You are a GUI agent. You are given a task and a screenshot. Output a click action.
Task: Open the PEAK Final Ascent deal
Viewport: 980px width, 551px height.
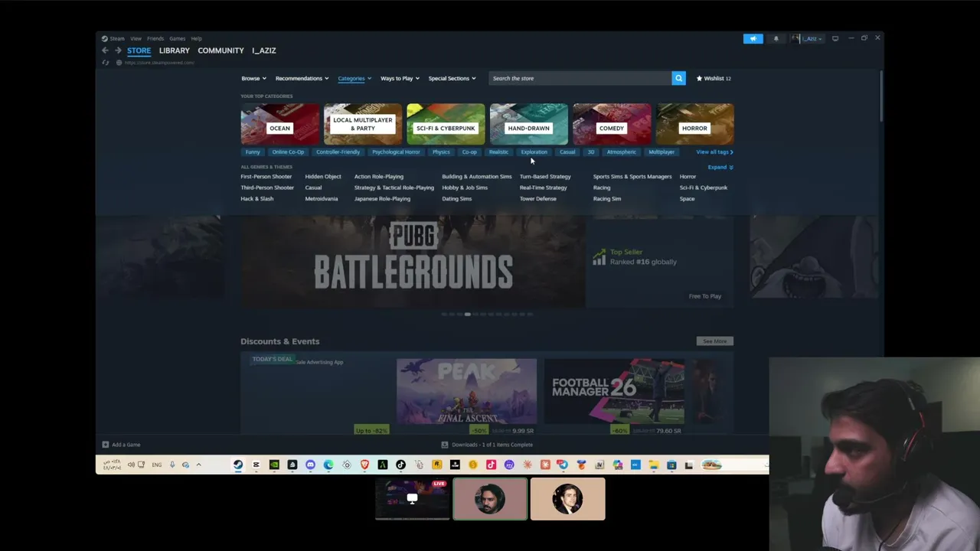[x=466, y=396]
